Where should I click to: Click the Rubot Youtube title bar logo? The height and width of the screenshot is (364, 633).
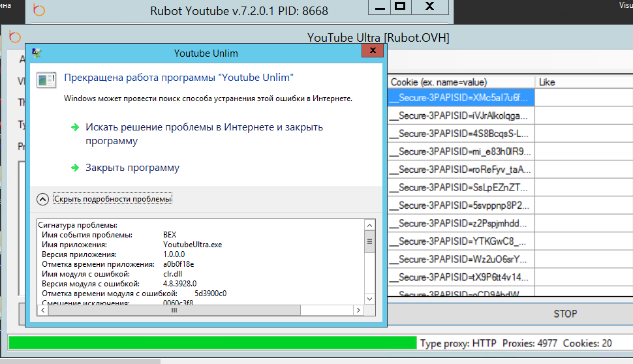[x=39, y=10]
